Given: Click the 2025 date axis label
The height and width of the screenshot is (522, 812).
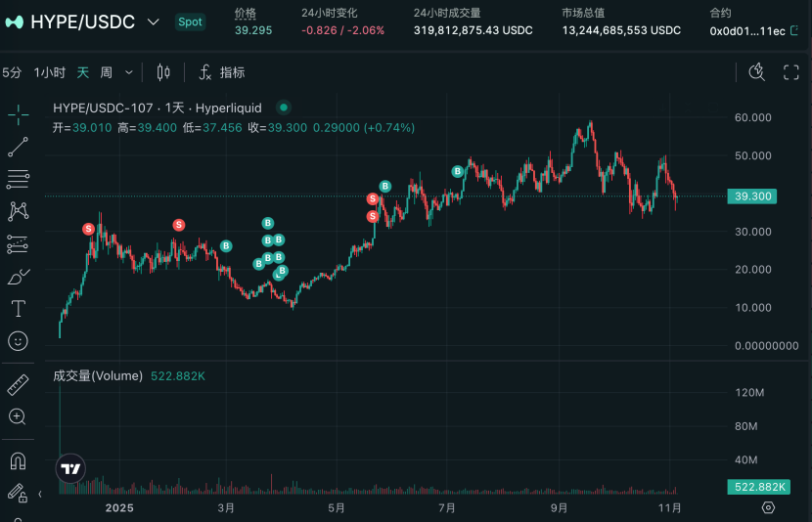Looking at the screenshot, I should pyautogui.click(x=119, y=508).
